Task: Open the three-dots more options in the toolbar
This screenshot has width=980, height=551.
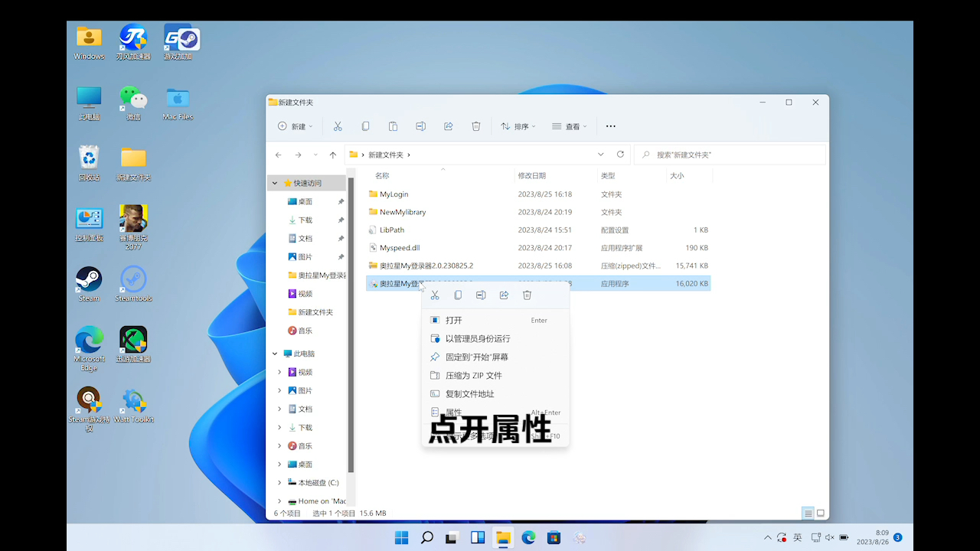Action: click(610, 126)
